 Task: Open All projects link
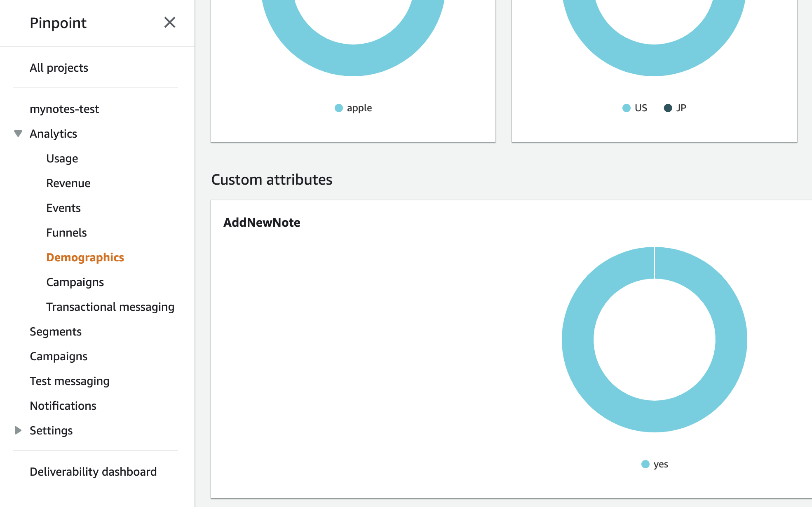pos(59,68)
